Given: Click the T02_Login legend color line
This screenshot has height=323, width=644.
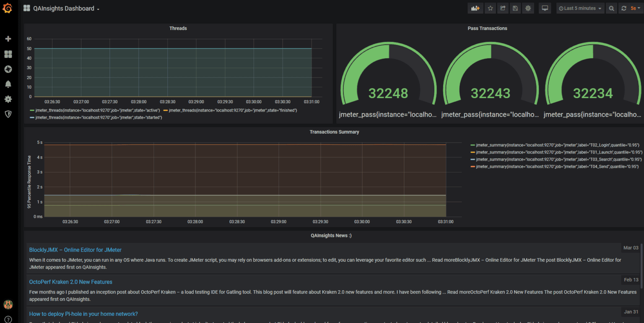Looking at the screenshot, I should tap(473, 145).
